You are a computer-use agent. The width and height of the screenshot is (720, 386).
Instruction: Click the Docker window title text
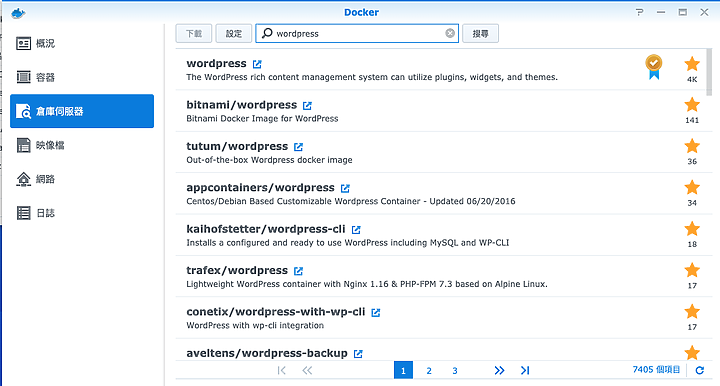[361, 12]
